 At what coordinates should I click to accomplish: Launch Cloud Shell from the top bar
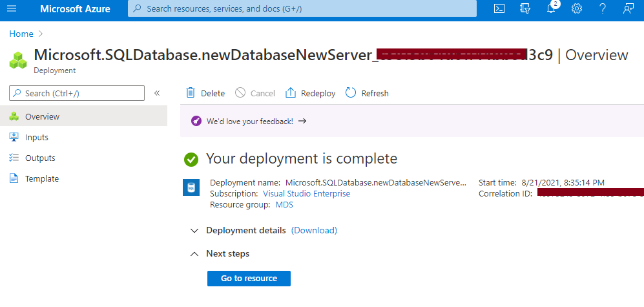499,9
